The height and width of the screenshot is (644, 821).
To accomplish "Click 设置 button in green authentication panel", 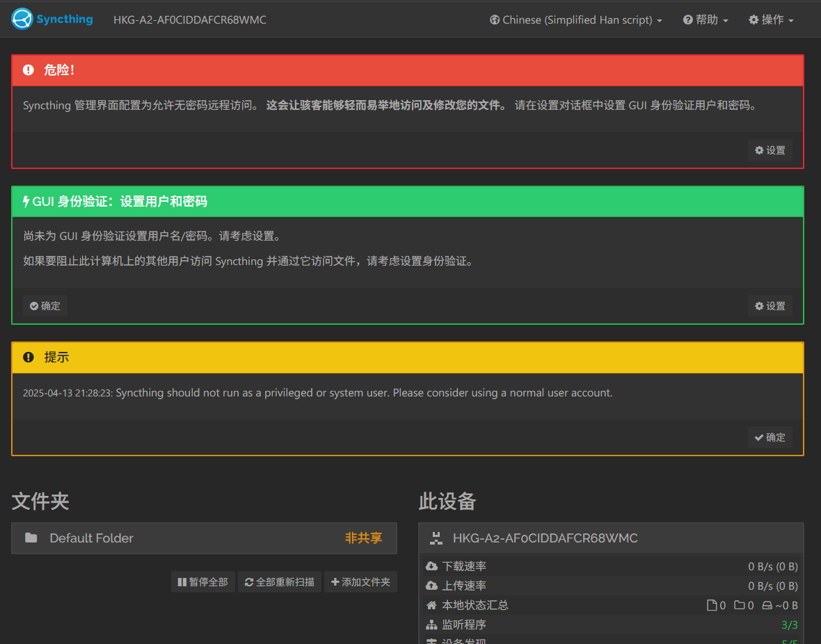I will tap(770, 306).
